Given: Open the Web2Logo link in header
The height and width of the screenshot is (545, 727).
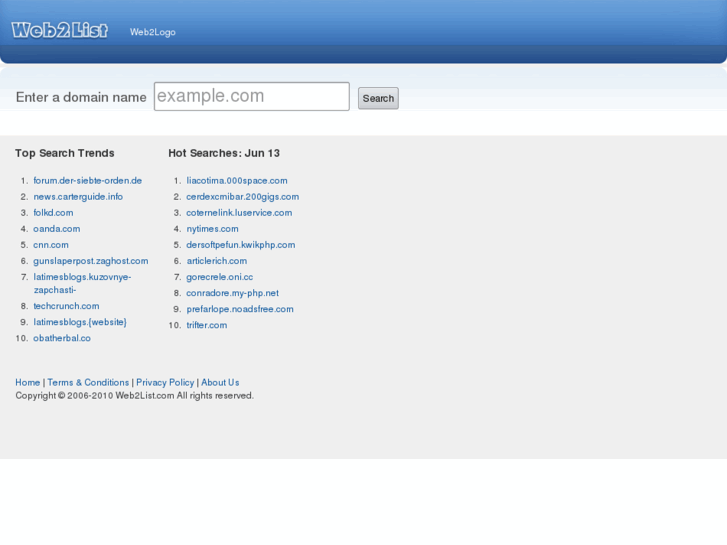Looking at the screenshot, I should coord(153,32).
